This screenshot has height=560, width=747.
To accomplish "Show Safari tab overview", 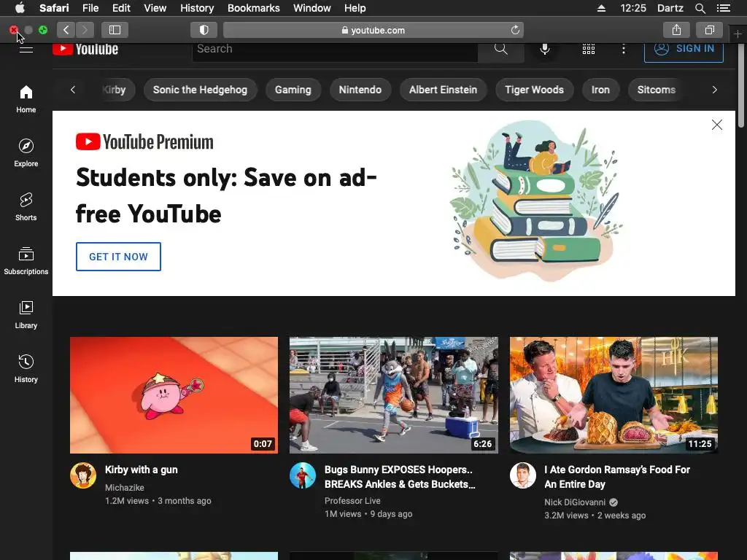I will (709, 30).
